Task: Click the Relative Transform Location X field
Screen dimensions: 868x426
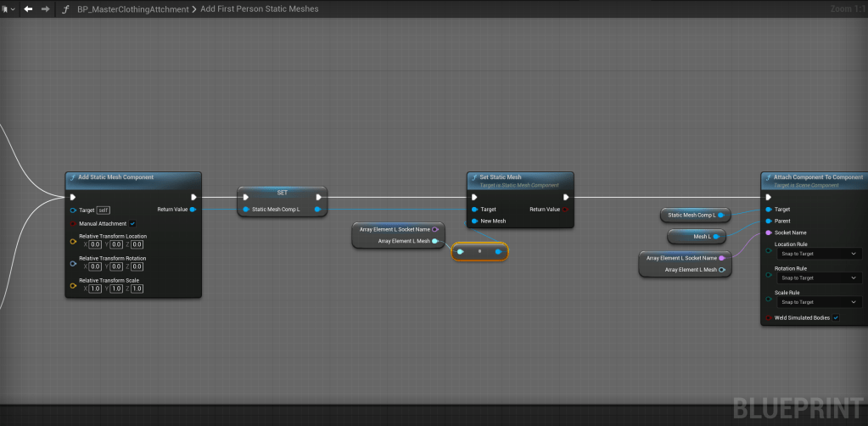Action: click(x=95, y=244)
